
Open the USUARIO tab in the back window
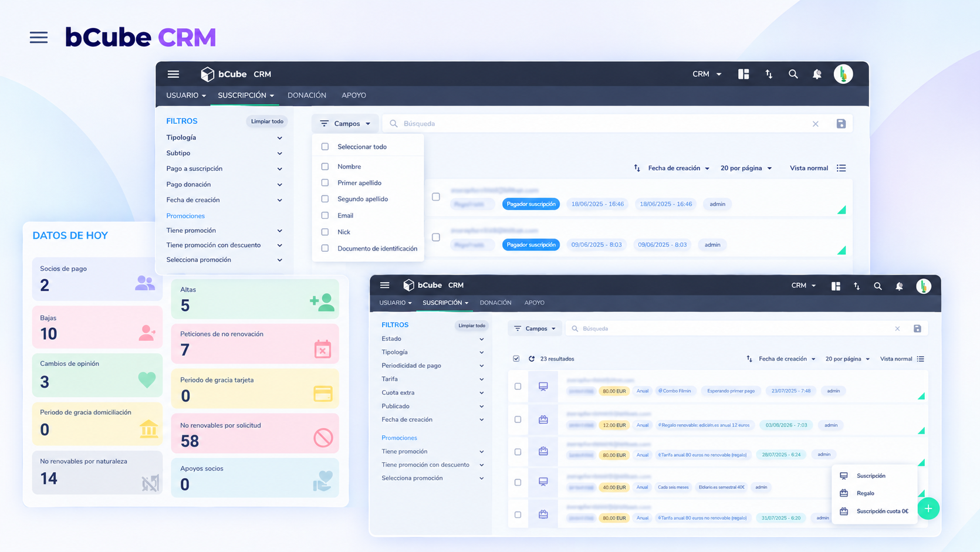[186, 95]
